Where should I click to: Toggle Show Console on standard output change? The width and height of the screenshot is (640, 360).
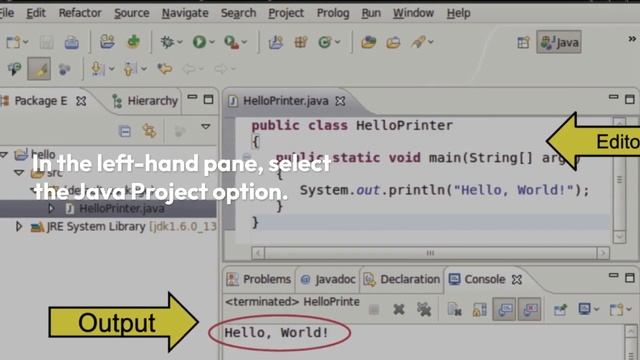pos(504,309)
